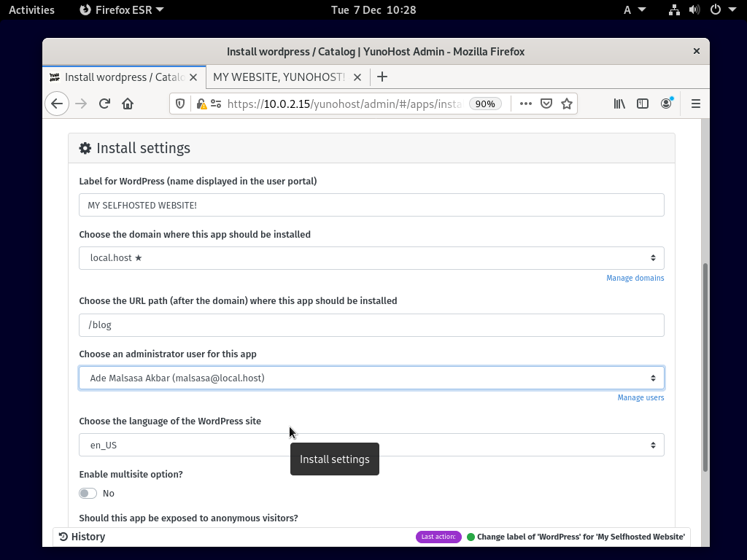Screen dimensions: 747x560
Task: Click the forward navigation arrow
Action: tap(81, 104)
